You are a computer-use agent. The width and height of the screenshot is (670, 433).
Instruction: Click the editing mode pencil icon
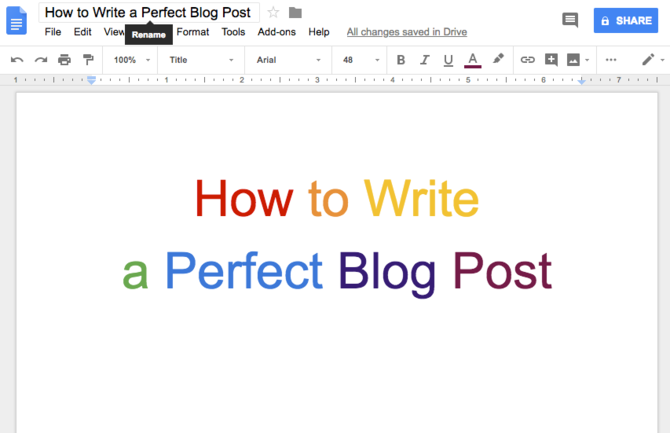tap(648, 59)
